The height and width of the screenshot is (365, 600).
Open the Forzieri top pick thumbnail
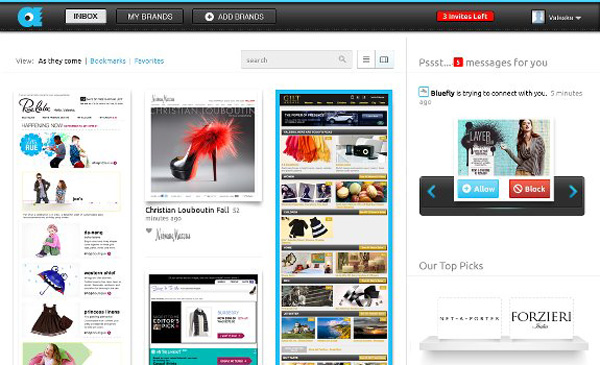tap(541, 318)
